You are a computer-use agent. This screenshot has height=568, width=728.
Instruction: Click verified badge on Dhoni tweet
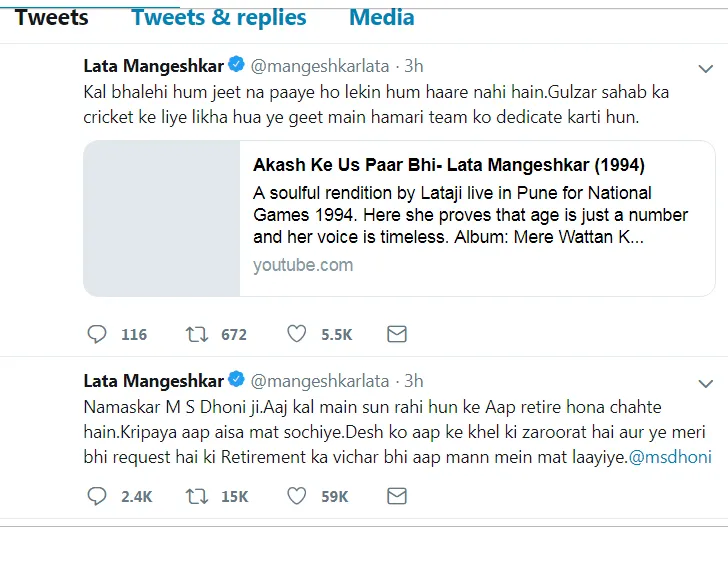(x=236, y=379)
